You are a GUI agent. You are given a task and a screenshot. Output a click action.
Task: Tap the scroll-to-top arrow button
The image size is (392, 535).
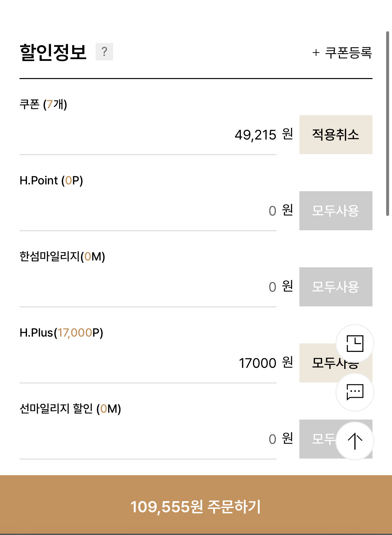tap(355, 441)
